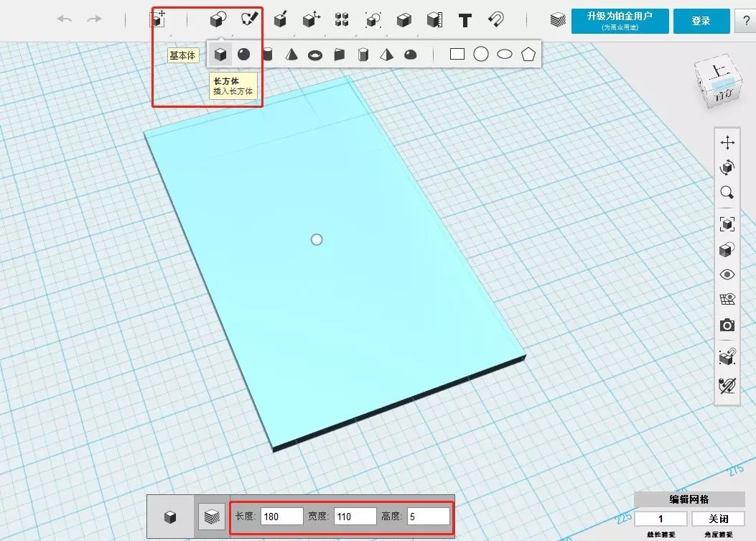Click 升级为铂金用户 upgrade button
Viewport: 756px width, 541px height.
click(620, 20)
